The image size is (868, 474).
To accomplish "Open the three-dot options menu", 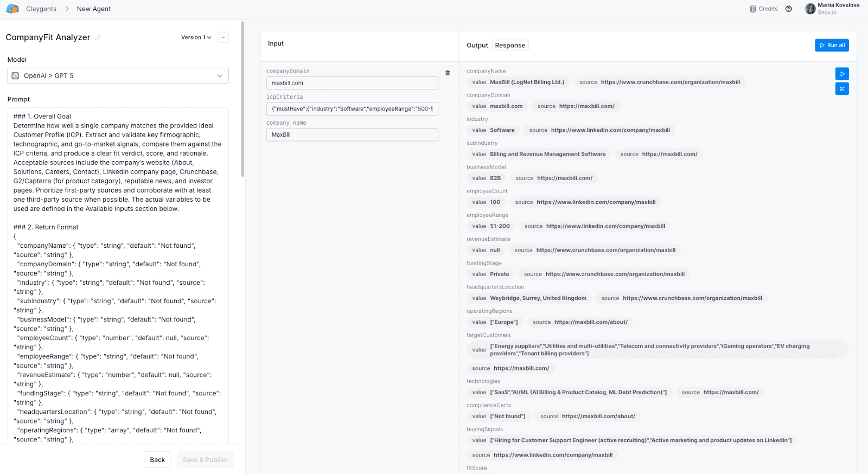I will (x=223, y=37).
